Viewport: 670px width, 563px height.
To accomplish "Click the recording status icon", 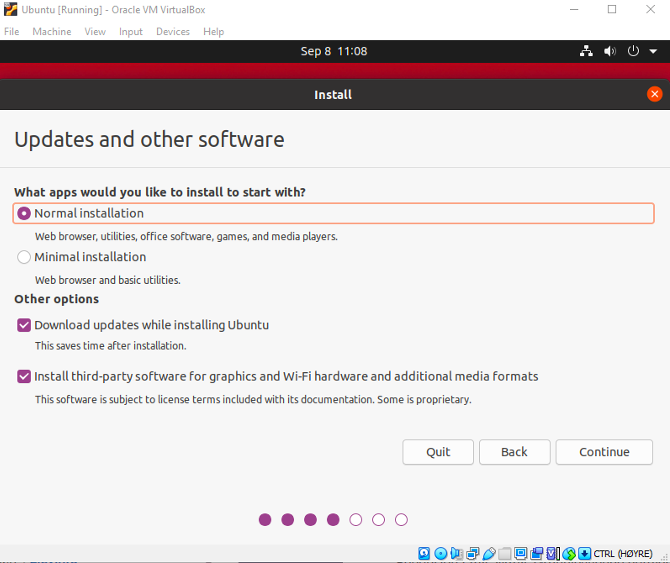I will [x=537, y=554].
